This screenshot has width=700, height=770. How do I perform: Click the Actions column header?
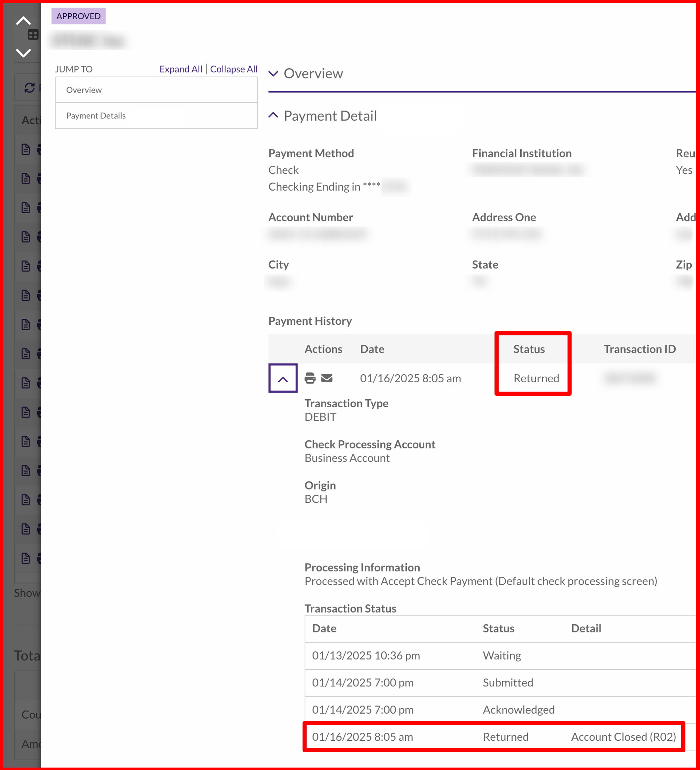(323, 349)
